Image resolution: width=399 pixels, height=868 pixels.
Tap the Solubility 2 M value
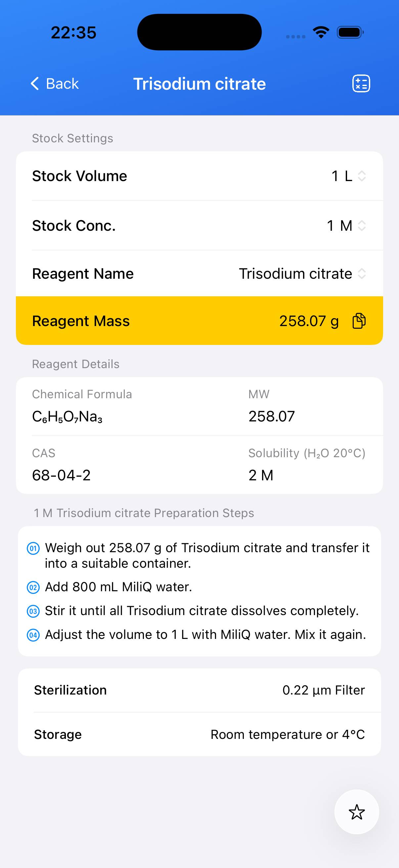261,475
